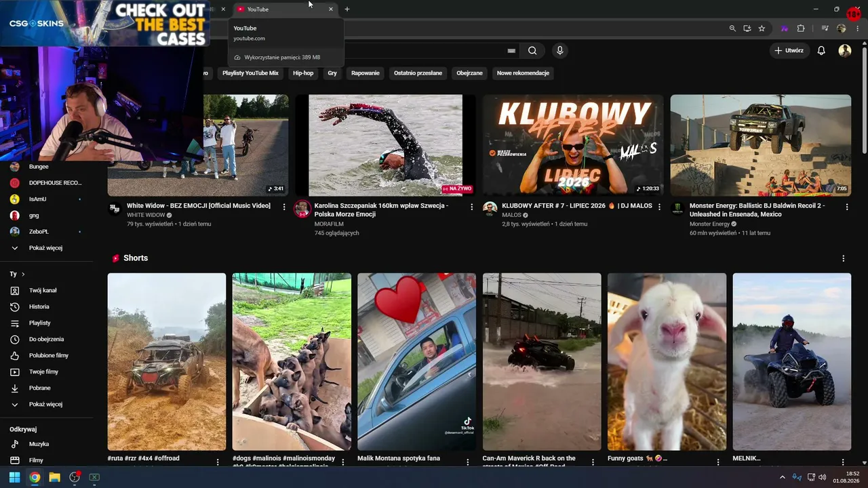Click the Chrome profile avatar

(842, 28)
